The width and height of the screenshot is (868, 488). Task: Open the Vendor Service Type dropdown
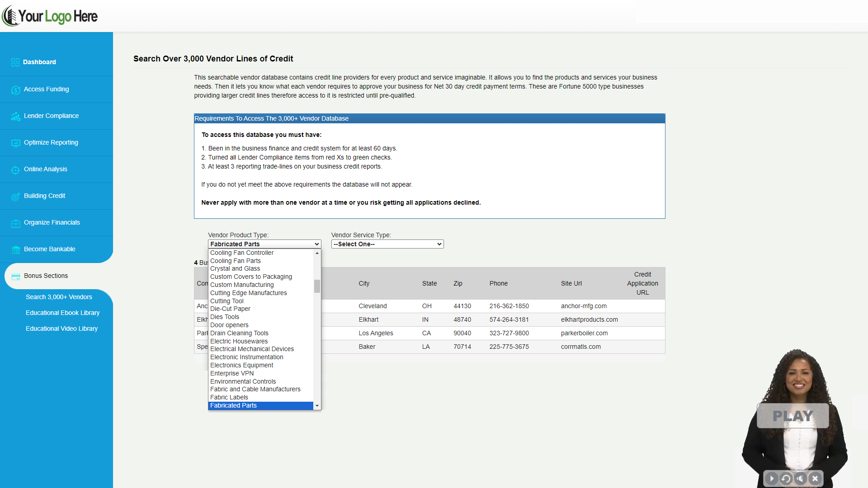(x=387, y=244)
